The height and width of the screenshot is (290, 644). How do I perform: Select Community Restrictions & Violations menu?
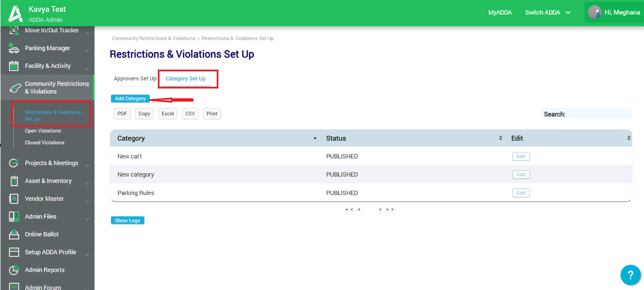46,87
